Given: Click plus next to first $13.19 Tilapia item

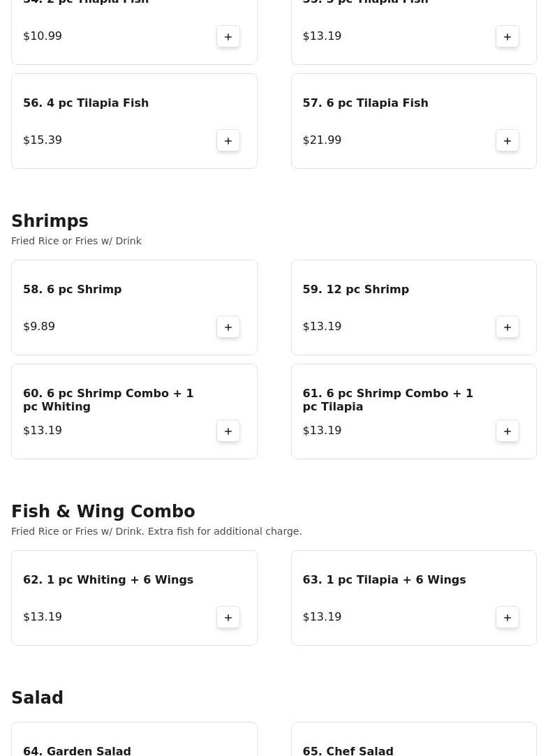Looking at the screenshot, I should (507, 36).
